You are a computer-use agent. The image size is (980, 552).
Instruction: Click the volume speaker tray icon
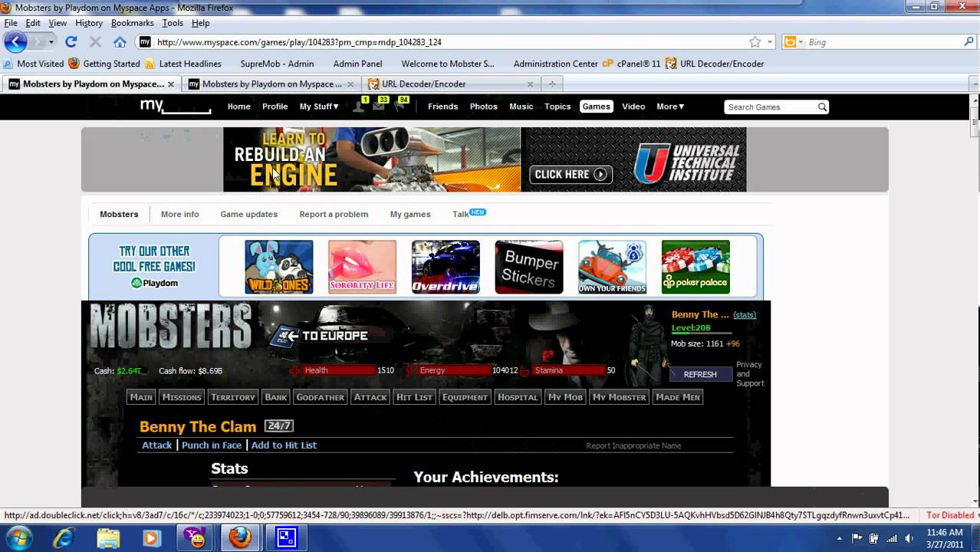pyautogui.click(x=909, y=538)
